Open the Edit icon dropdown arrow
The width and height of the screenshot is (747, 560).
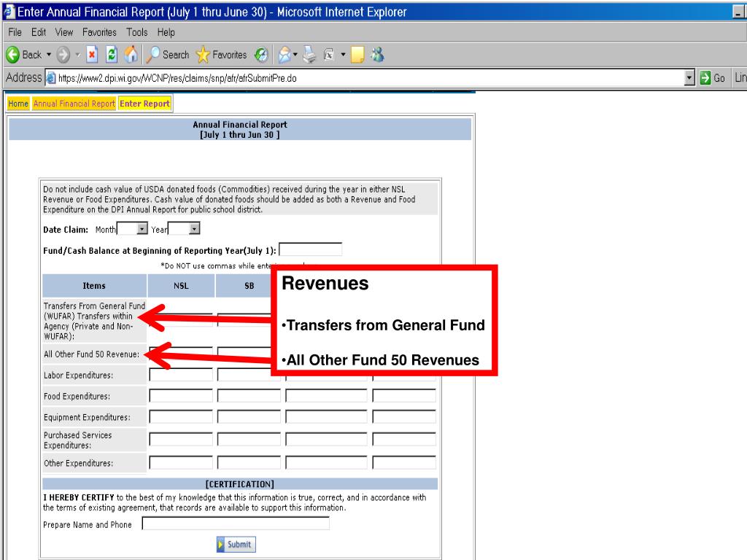(x=343, y=55)
